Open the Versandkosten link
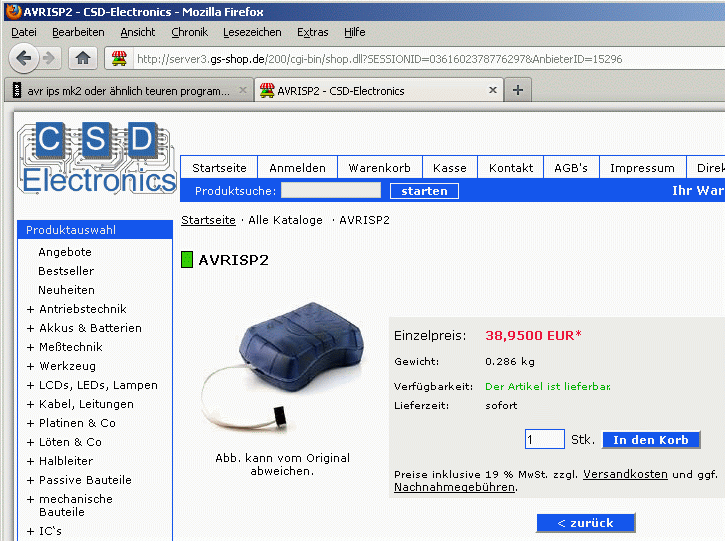The height and width of the screenshot is (541, 725). [x=625, y=474]
